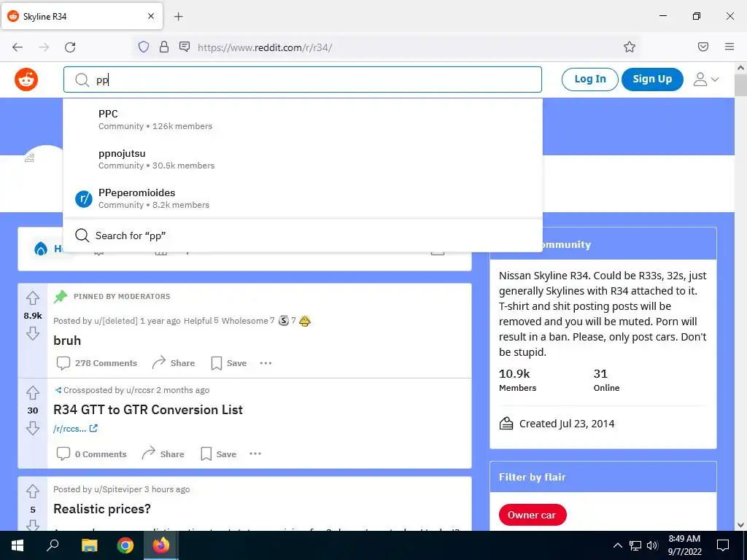Close the Skyline R34 tab

[150, 16]
